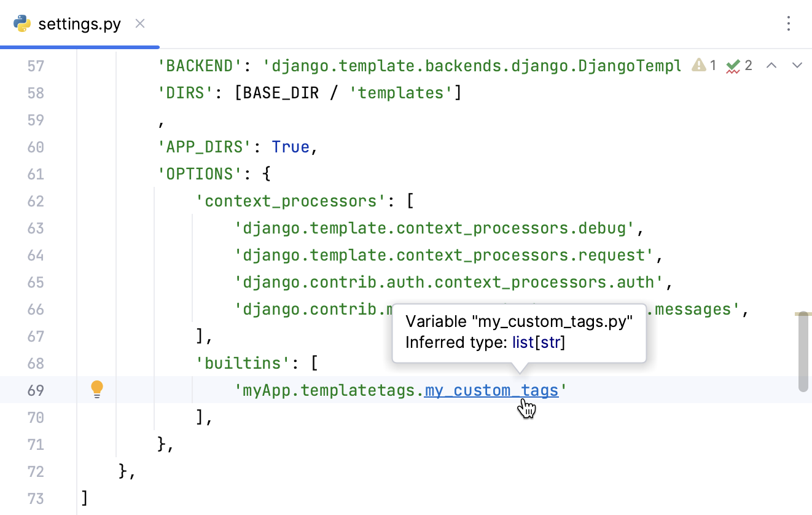Select line number 57 in the gutter
Screen dimensions: 812x515
[x=36, y=66]
